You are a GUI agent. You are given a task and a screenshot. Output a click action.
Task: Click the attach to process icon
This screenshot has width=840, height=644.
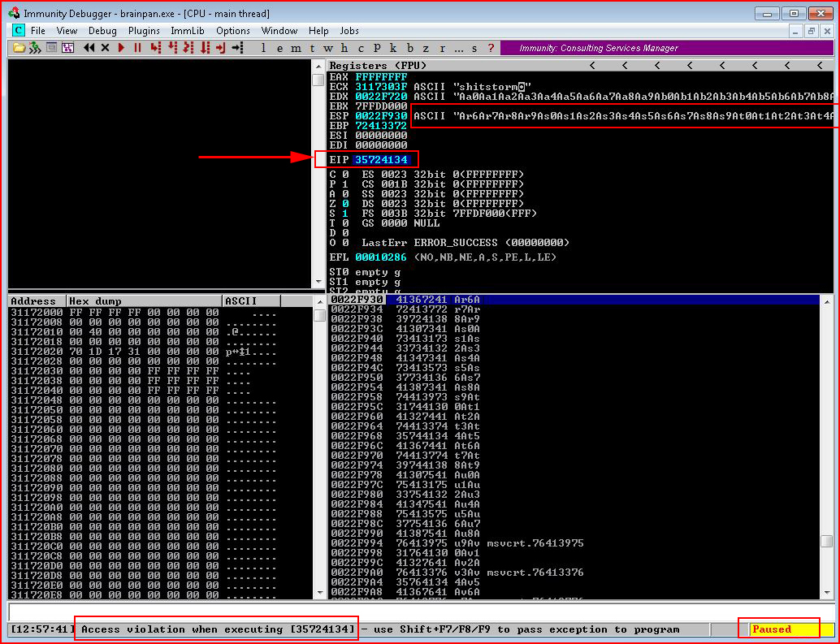(x=35, y=48)
